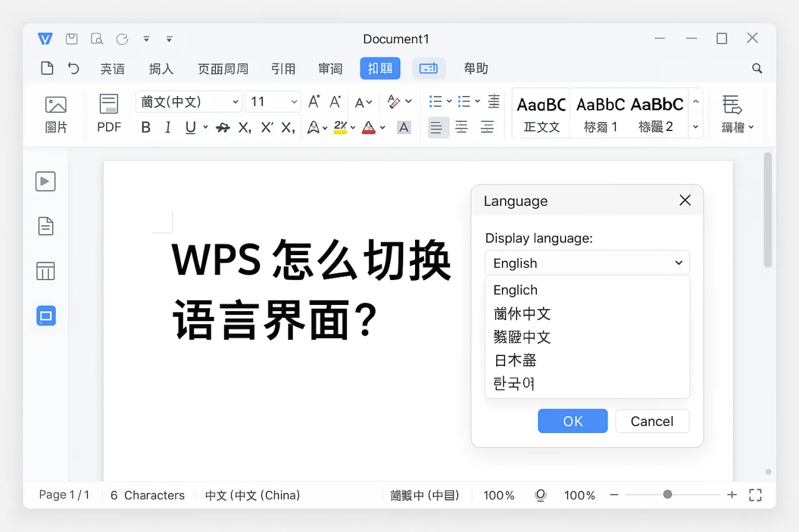Screen dimensions: 799x532
Task: Toggle bold formatting
Action: [145, 127]
